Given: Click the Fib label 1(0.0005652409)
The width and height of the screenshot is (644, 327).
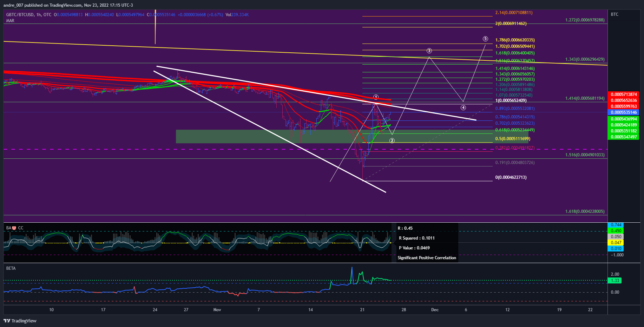Looking at the screenshot, I should 511,100.
